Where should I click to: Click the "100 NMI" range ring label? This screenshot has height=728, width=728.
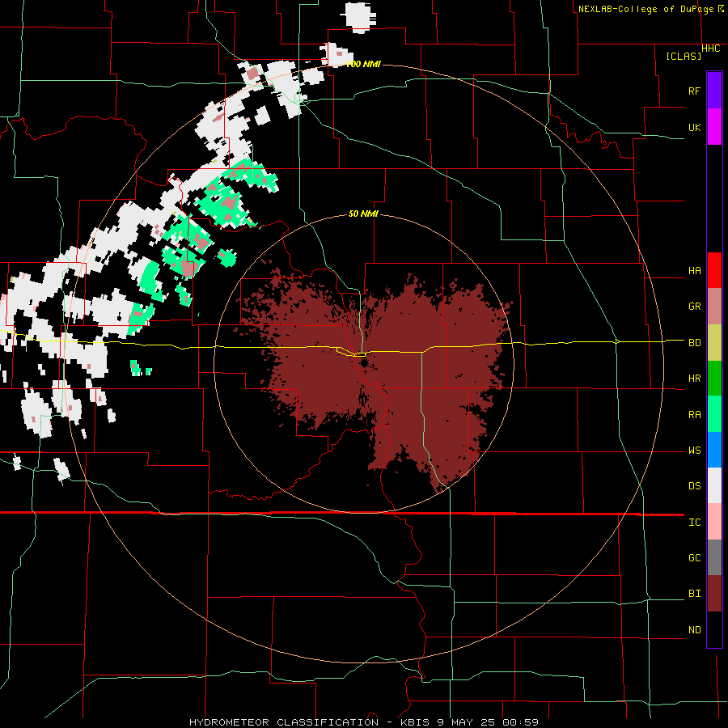pyautogui.click(x=363, y=64)
